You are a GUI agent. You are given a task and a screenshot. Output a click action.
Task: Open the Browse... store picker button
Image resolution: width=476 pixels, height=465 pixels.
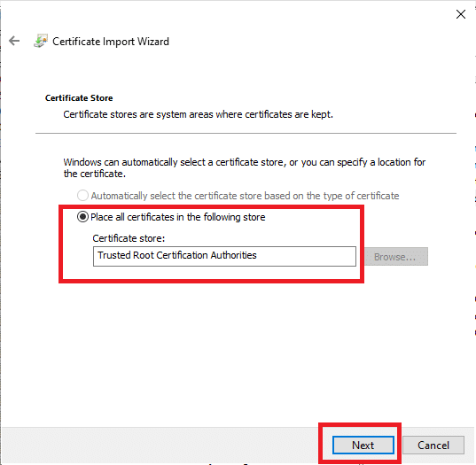click(x=396, y=257)
